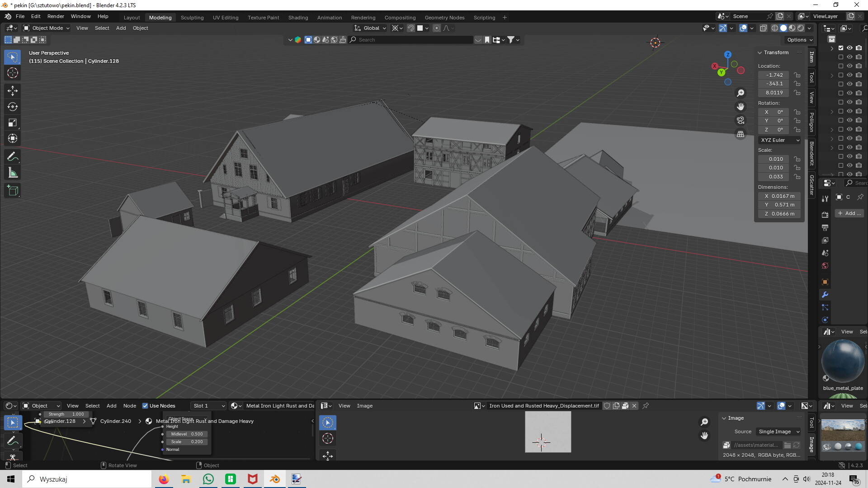
Task: Select the Scale tool
Action: 13,123
